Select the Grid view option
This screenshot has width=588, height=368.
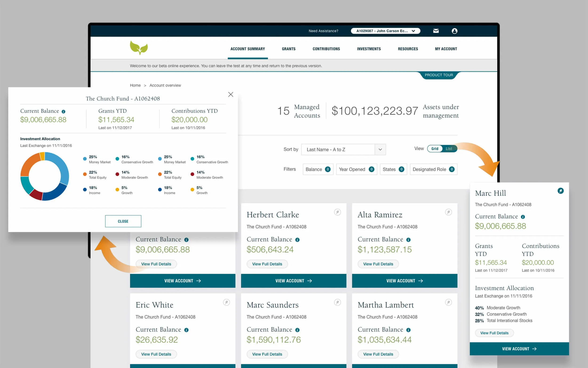(435, 149)
